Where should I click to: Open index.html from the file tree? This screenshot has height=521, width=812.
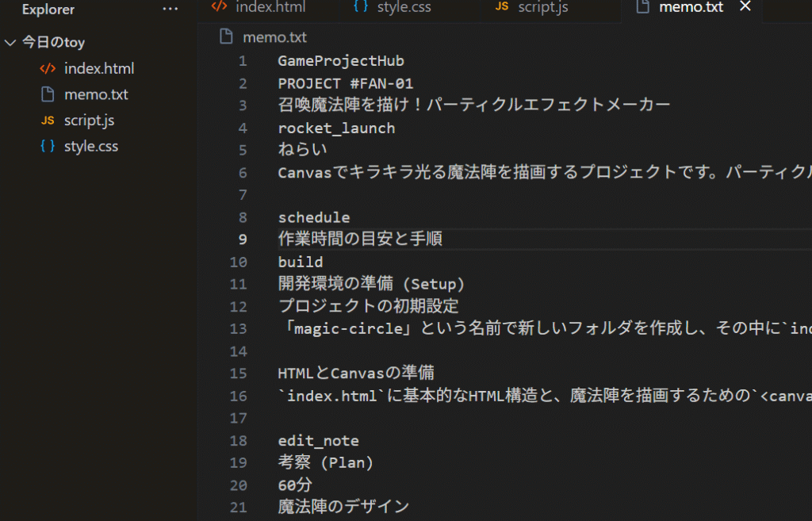[x=99, y=69]
